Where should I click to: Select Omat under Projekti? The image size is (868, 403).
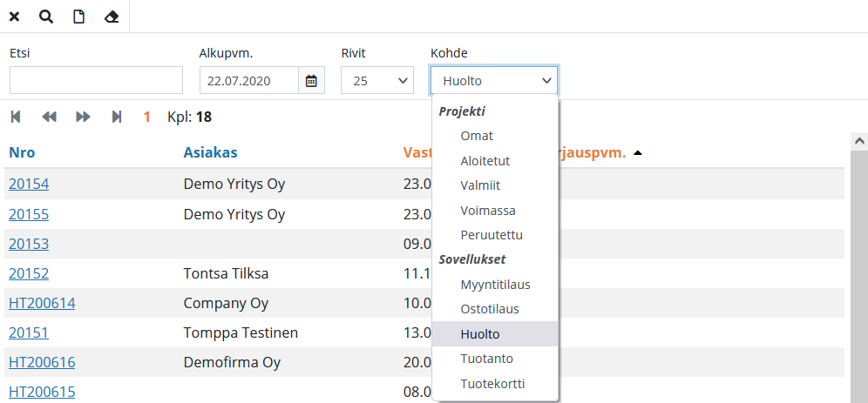pyautogui.click(x=477, y=136)
